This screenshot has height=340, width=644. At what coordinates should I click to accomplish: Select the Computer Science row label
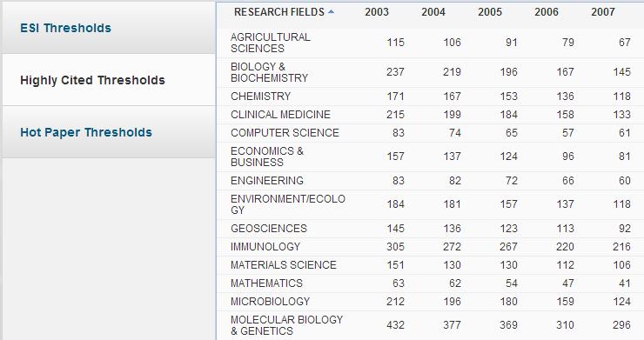coord(285,133)
